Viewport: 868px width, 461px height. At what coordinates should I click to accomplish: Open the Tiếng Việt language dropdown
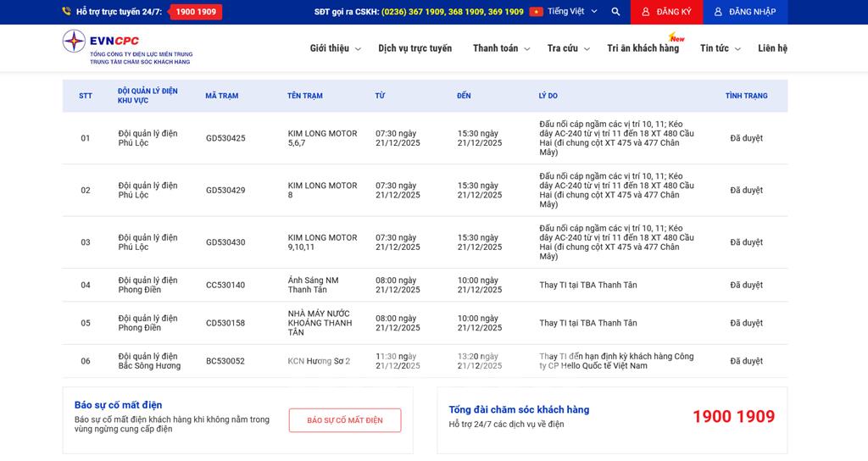click(x=572, y=12)
